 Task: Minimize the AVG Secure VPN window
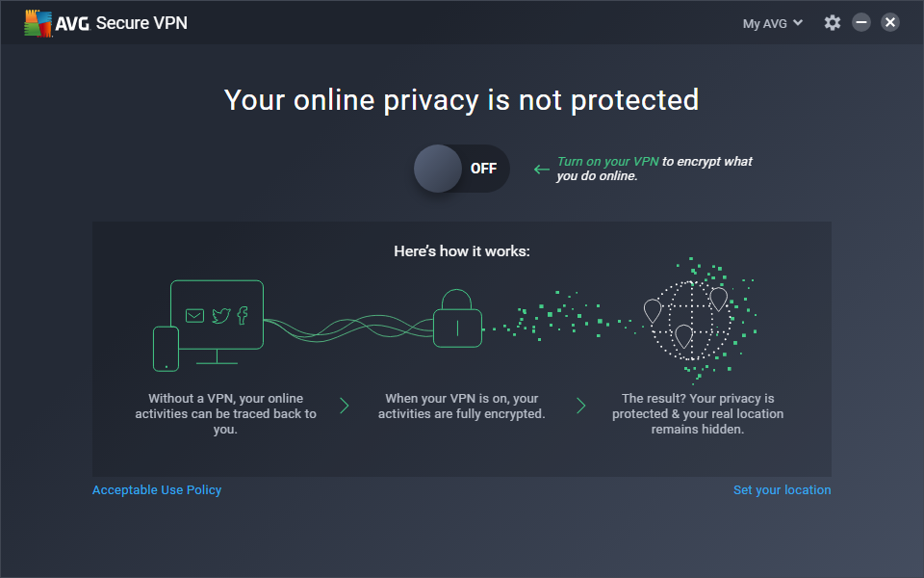pos(861,22)
